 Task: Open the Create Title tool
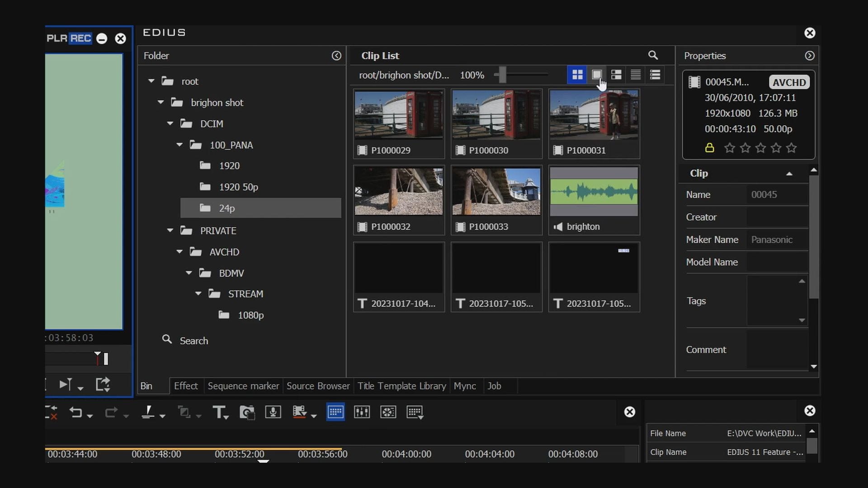(219, 412)
